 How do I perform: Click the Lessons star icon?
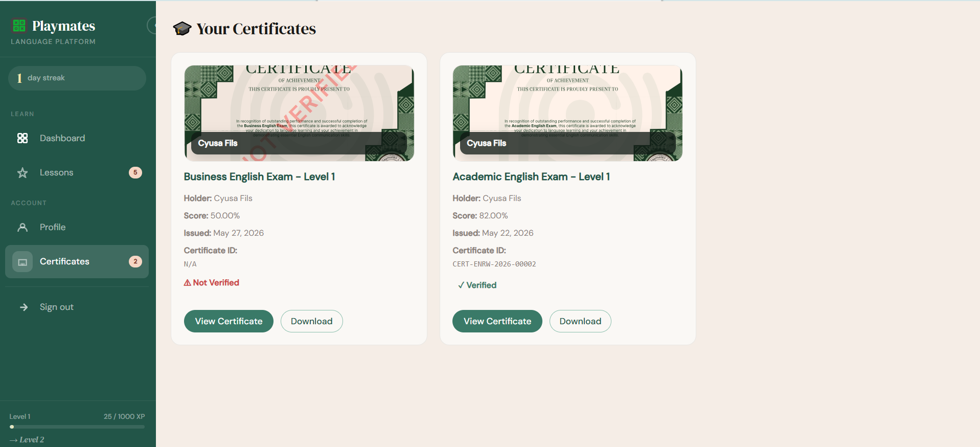pos(22,173)
